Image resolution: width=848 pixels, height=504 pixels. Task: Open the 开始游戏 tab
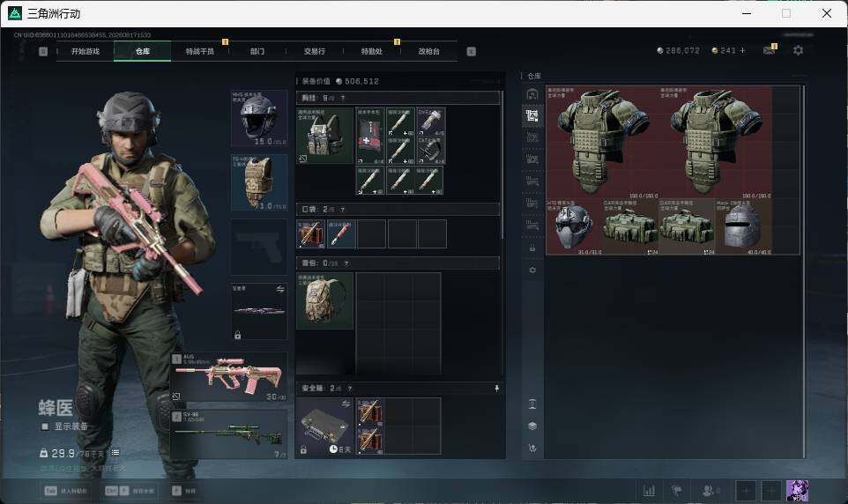[x=86, y=51]
